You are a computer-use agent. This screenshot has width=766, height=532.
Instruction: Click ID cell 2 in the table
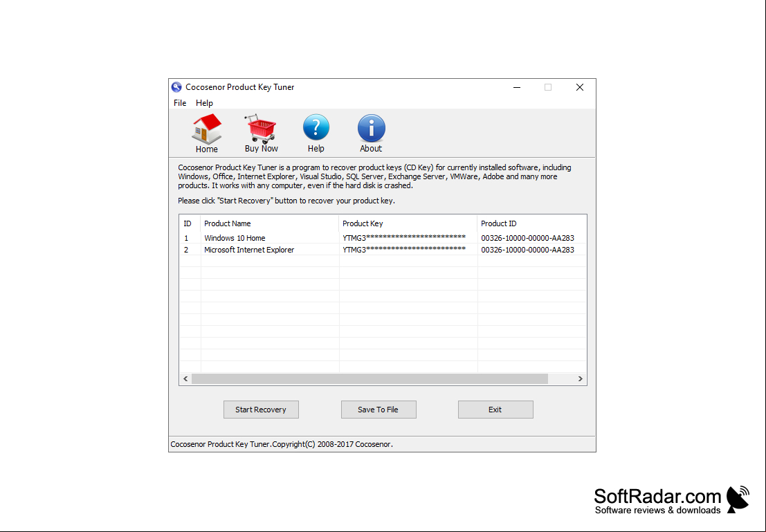[x=186, y=250]
